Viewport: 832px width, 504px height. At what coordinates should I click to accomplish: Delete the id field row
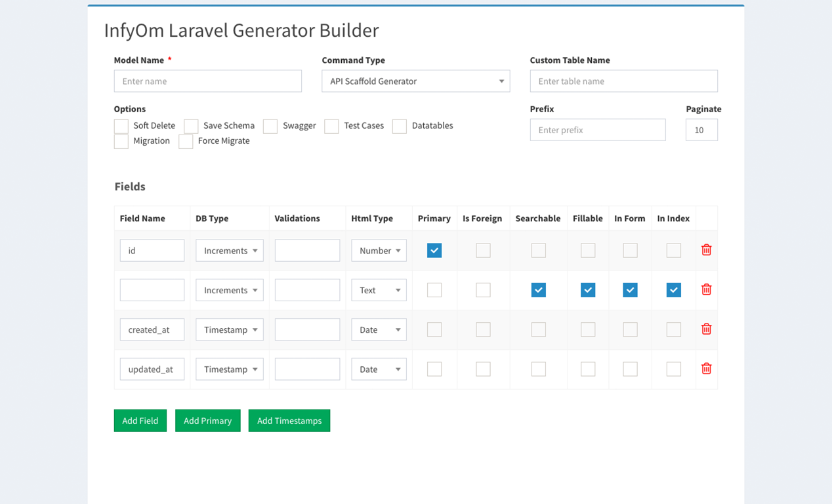tap(706, 250)
